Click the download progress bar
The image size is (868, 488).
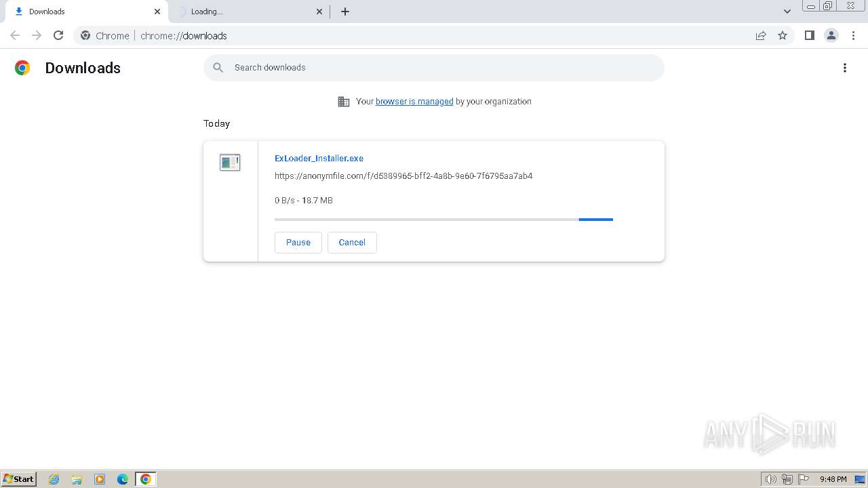(x=443, y=220)
